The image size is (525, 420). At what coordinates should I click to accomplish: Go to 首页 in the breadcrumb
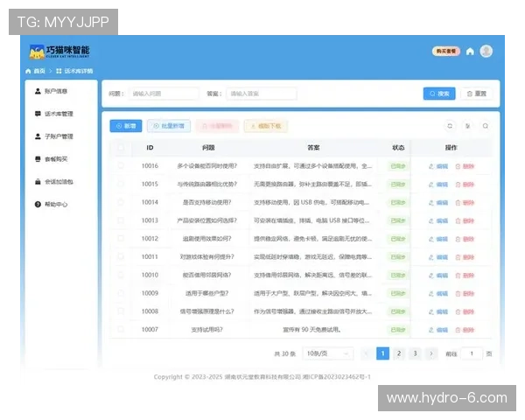click(x=36, y=71)
